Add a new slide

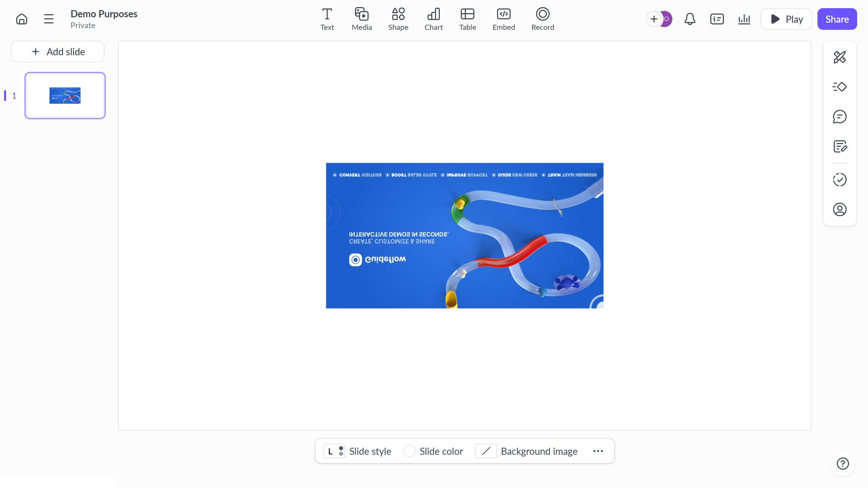pos(58,52)
